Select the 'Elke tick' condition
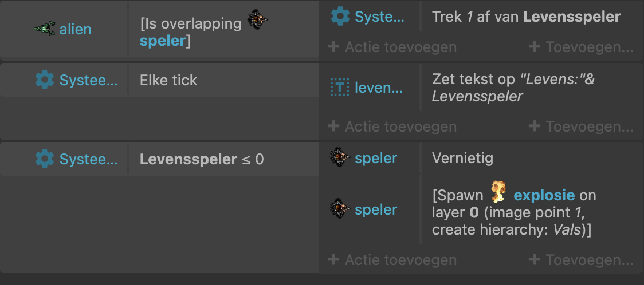 point(168,80)
